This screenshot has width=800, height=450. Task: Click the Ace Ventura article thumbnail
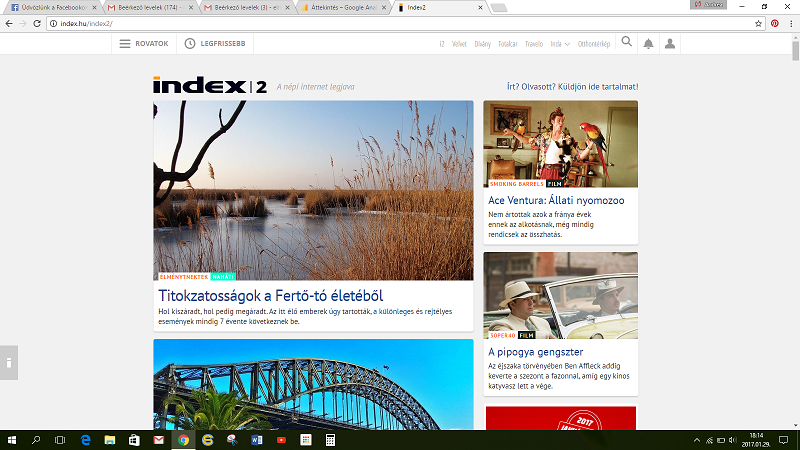[x=560, y=144]
